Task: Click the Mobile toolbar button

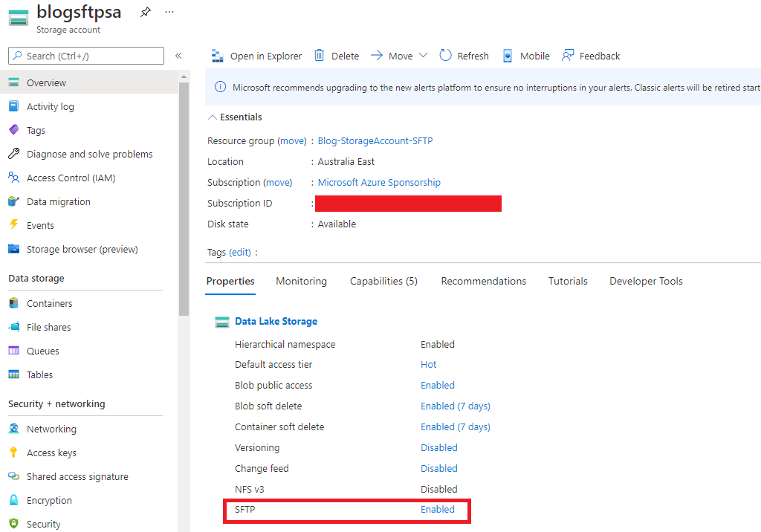Action: tap(526, 56)
